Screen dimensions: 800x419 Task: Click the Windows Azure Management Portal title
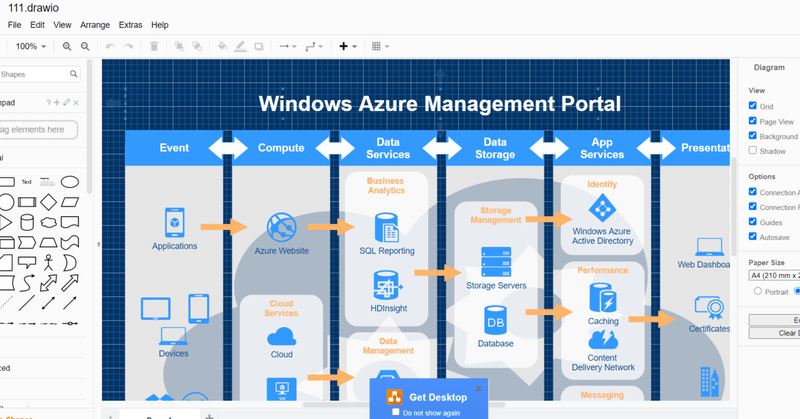pos(440,104)
